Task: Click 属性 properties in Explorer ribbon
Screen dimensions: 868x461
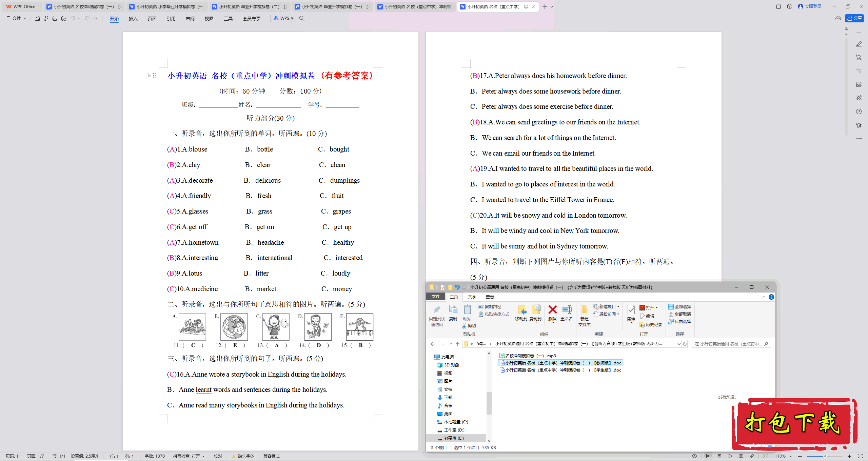Action: tap(631, 313)
